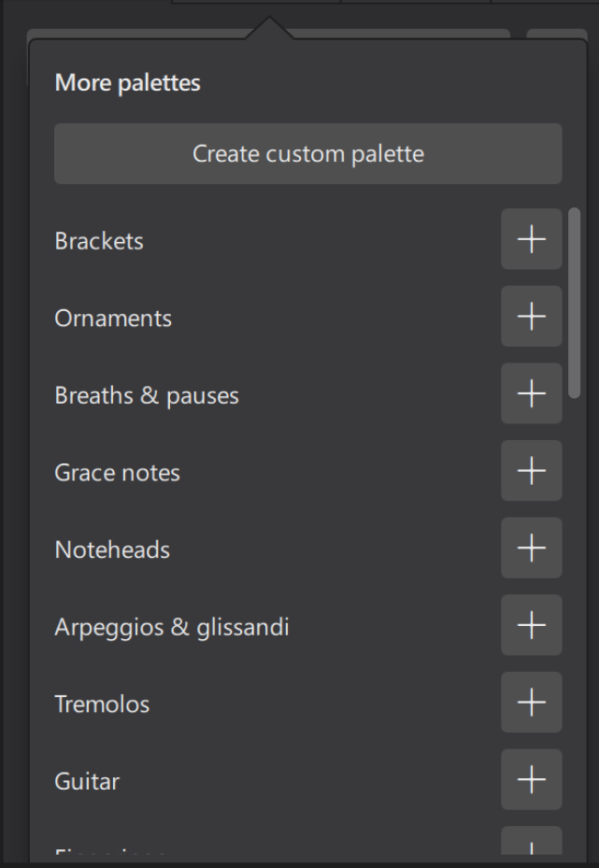Screen dimensions: 599x868
Task: Add the Brackets palette with its plus icon
Action: (x=531, y=240)
